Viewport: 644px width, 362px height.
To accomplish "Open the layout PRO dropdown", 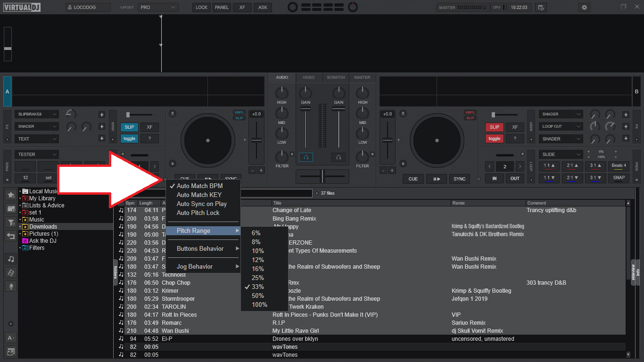I will click(158, 8).
